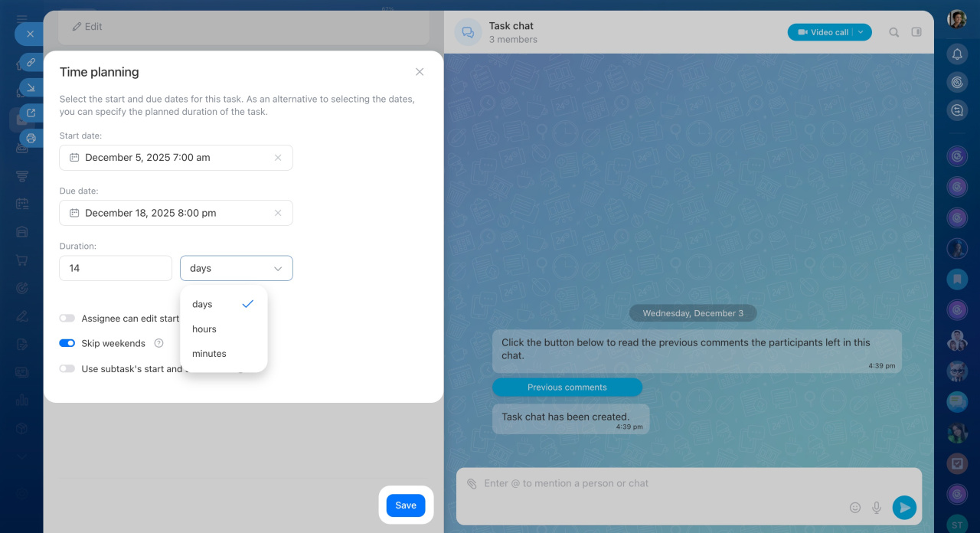This screenshot has width=980, height=533.
Task: Toggle the chat sidebar panel icon
Action: coord(916,32)
